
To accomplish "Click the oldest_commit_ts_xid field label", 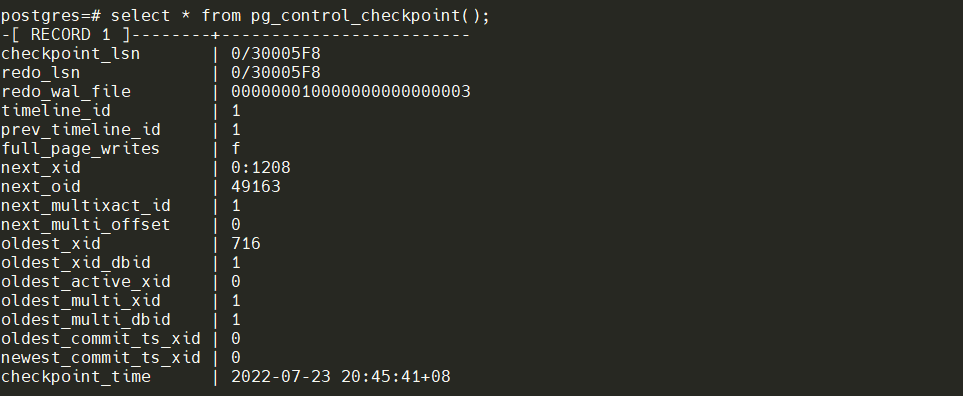I will tap(101, 340).
